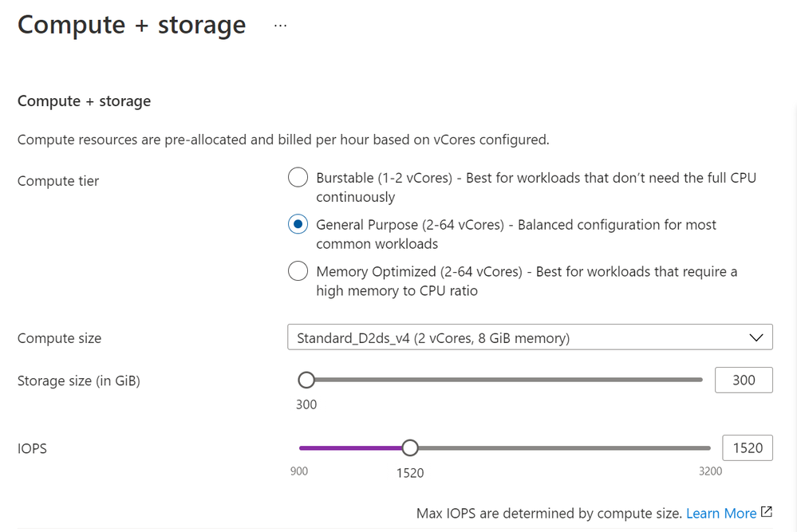Screen dimensions: 797x532
Task: Click the IOPS slider track near the 3200 maximum
Action: click(x=694, y=448)
